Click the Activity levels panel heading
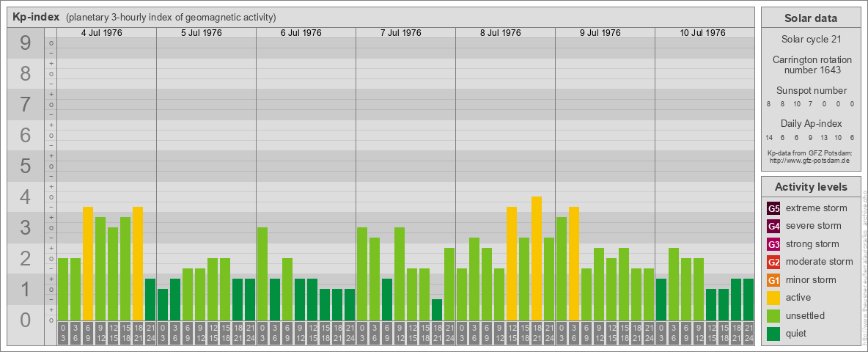Image resolution: width=868 pixels, height=352 pixels. point(810,187)
